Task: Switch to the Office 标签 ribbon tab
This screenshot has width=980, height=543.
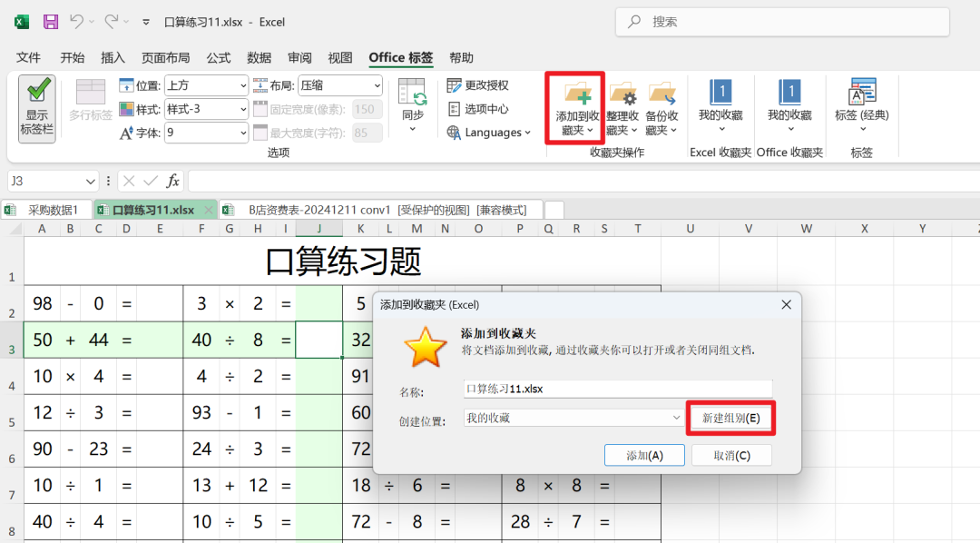Action: pos(400,57)
